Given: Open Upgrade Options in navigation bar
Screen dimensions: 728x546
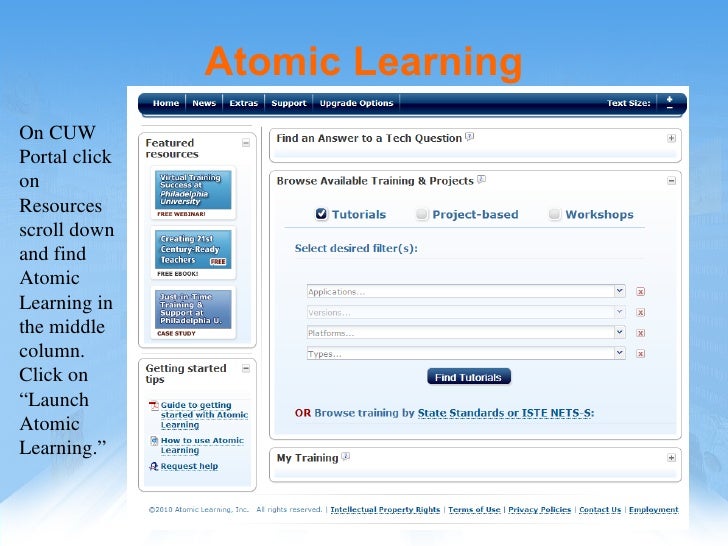Looking at the screenshot, I should (x=356, y=103).
